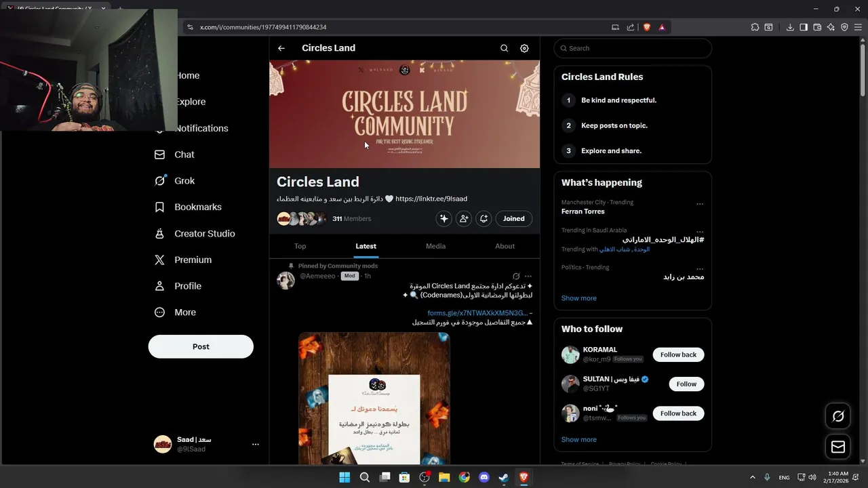Open File Explorer from taskbar
This screenshot has width=868, height=488.
point(444,477)
